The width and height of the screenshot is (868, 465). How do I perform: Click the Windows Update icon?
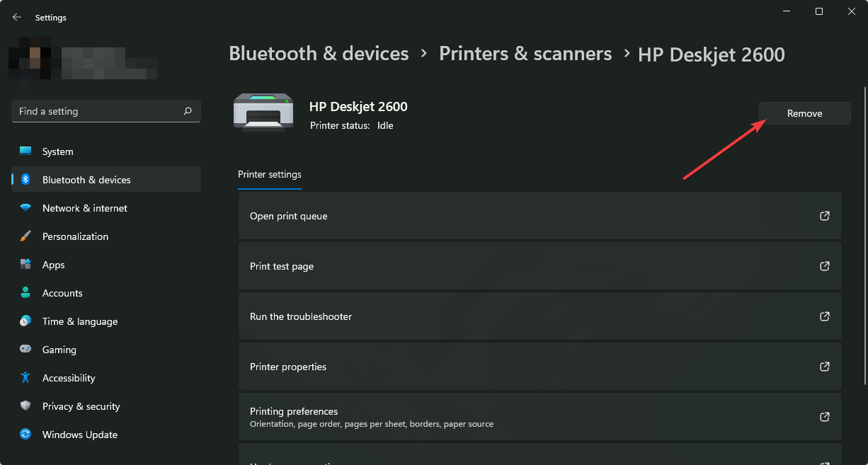[x=26, y=434]
